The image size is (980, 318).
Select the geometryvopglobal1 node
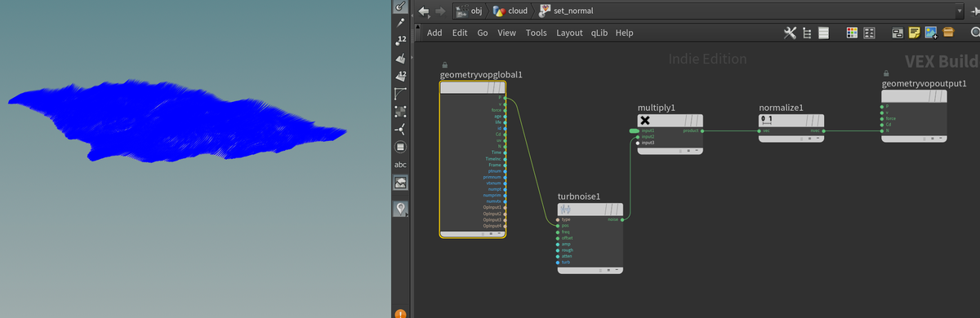point(472,160)
